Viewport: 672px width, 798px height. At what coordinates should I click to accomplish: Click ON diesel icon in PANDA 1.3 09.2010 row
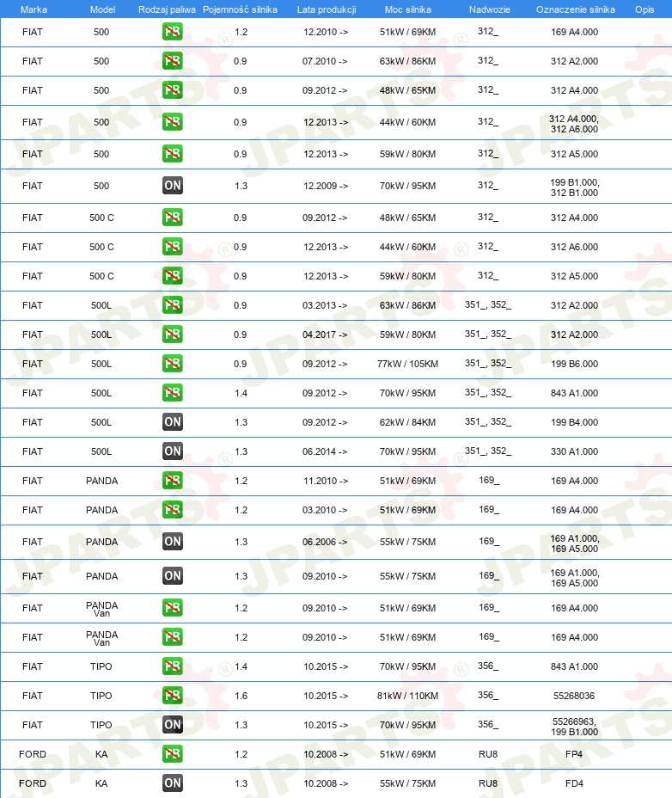click(173, 576)
